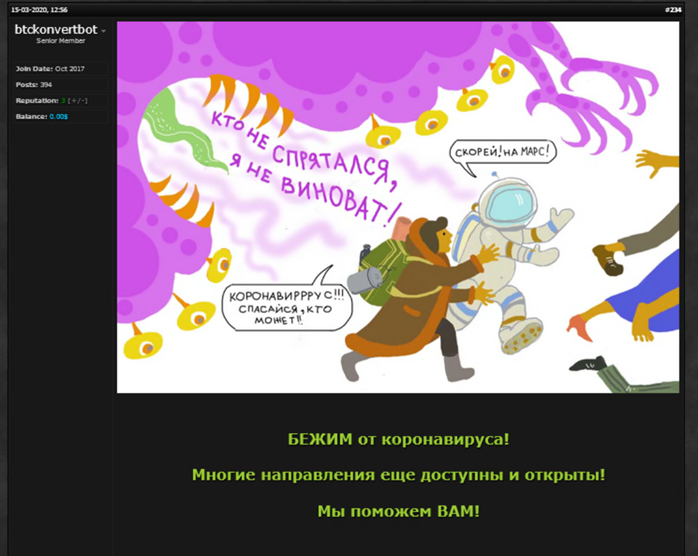The image size is (698, 556).
Task: Click the coronavirus monster cartoon image
Action: (x=398, y=207)
